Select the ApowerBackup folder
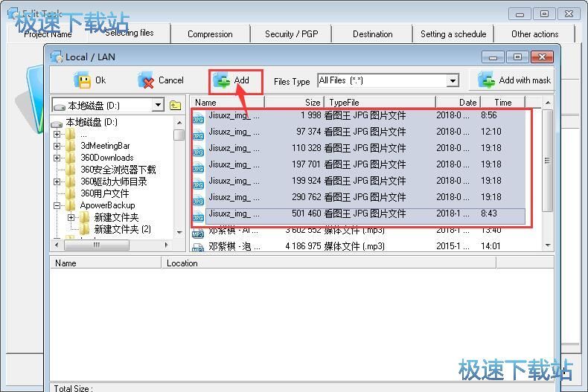This screenshot has height=392, width=588. click(x=107, y=205)
